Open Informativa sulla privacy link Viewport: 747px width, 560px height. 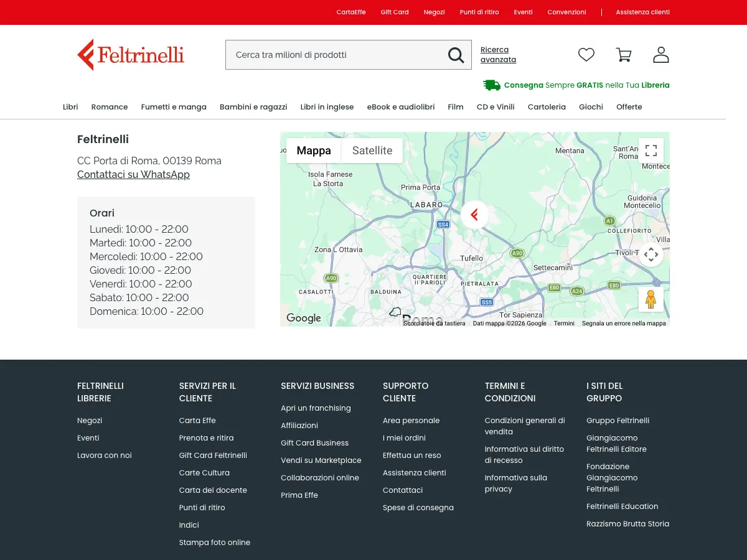tap(516, 483)
